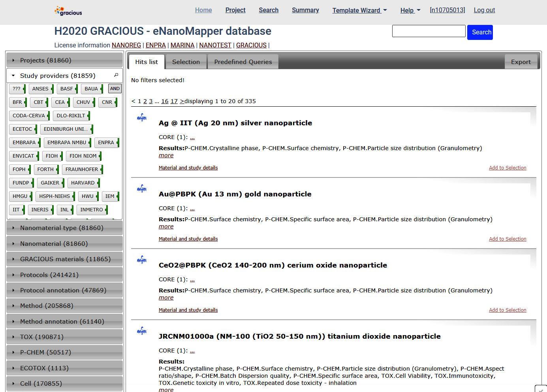
Task: Add Ag @ IIT result to selection
Action: click(x=508, y=168)
